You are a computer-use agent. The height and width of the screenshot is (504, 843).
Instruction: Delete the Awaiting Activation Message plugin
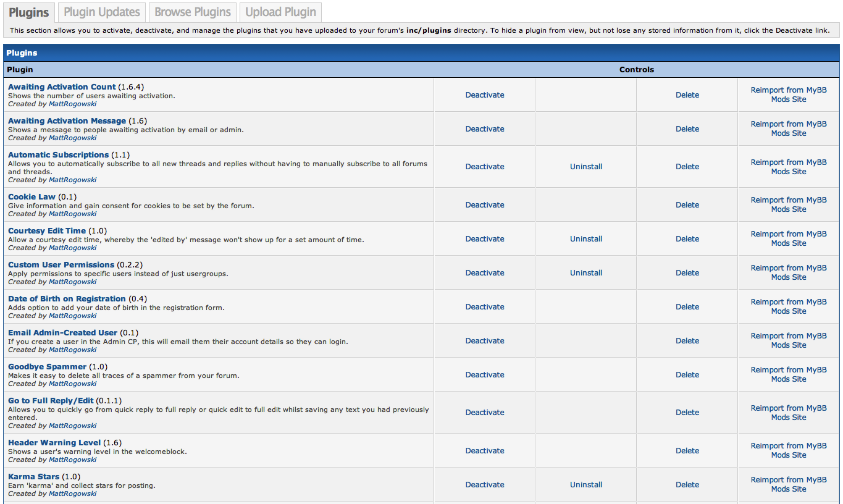pyautogui.click(x=687, y=129)
